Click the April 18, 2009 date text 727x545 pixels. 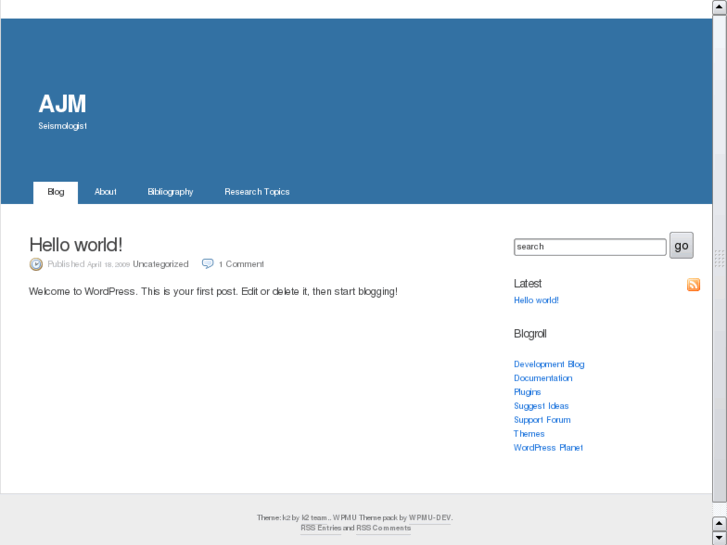(x=108, y=264)
